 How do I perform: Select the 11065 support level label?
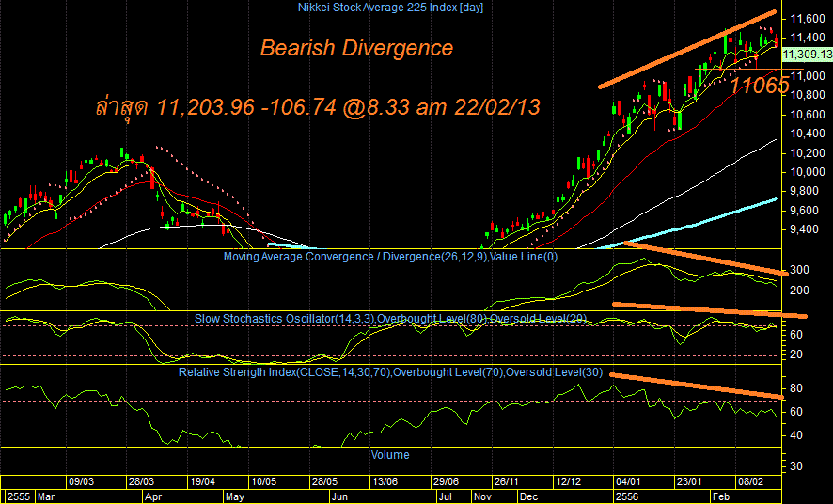click(760, 85)
